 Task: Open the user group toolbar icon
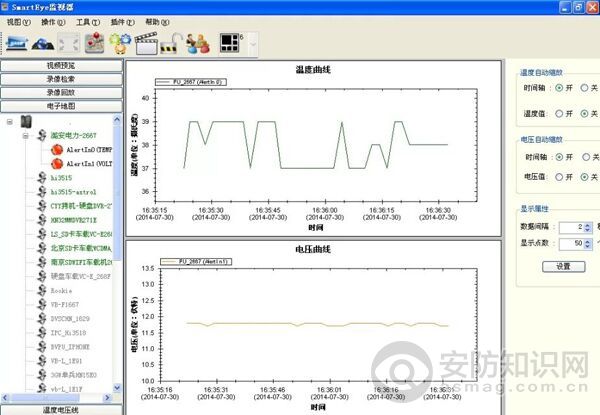(198, 43)
